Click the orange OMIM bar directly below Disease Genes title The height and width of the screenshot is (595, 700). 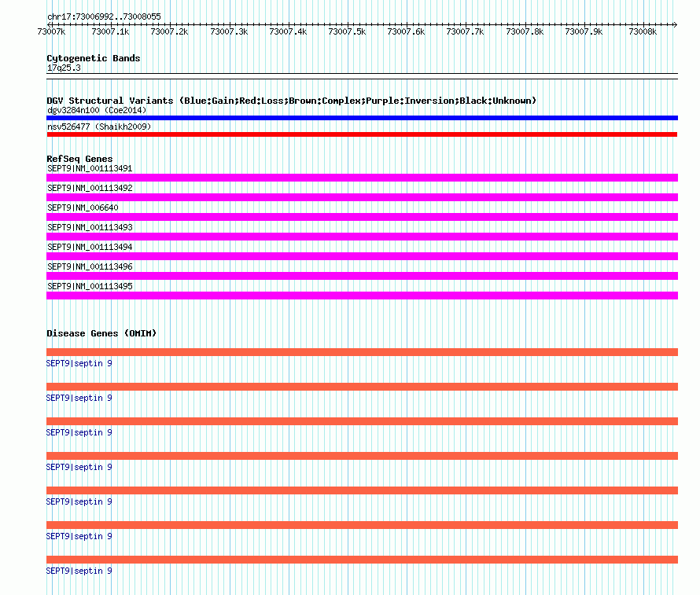click(362, 352)
